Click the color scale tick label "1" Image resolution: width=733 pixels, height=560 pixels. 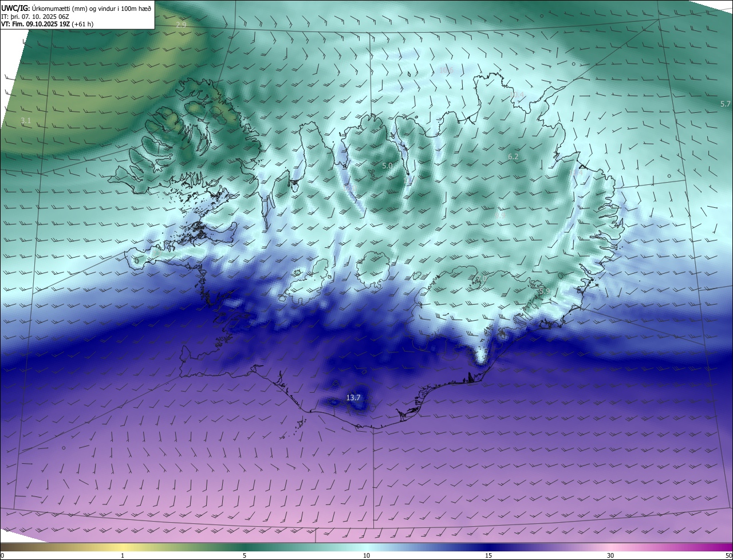pos(123,555)
